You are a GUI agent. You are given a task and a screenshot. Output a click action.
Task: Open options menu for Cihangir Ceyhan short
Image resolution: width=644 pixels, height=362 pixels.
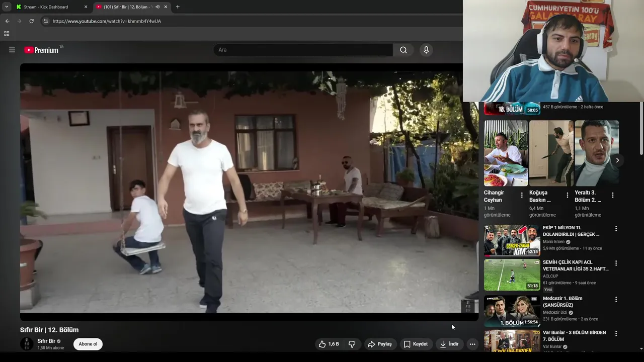(x=522, y=195)
